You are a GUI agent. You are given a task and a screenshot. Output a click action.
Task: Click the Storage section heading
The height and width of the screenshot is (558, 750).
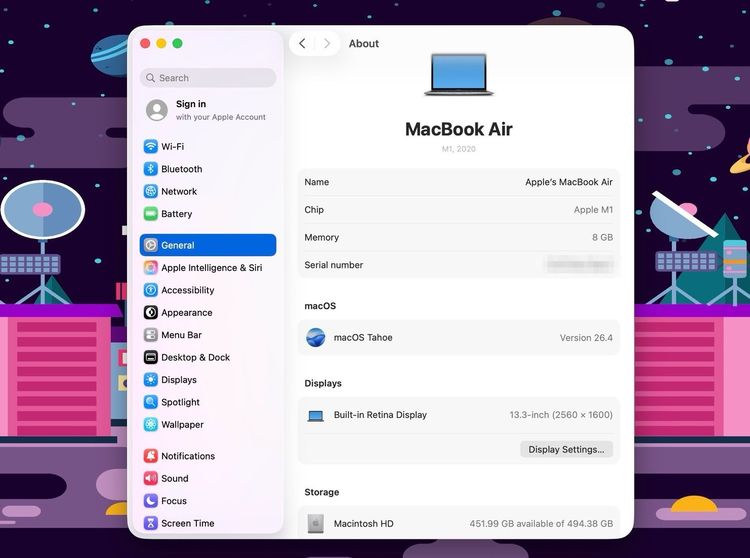(x=321, y=492)
